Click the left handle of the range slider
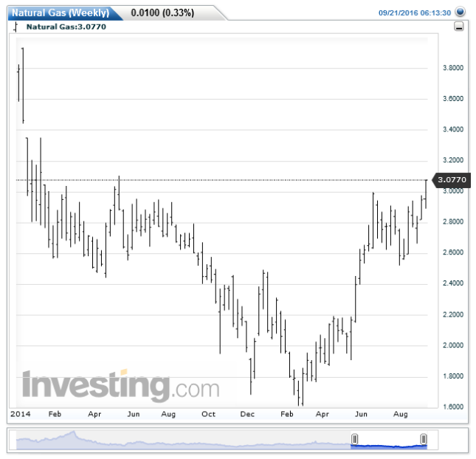Image resolution: width=476 pixels, height=459 pixels. point(354,439)
